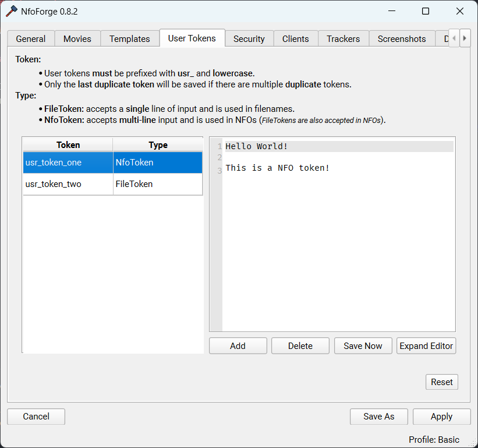Click the FileToken type cell

158,184
